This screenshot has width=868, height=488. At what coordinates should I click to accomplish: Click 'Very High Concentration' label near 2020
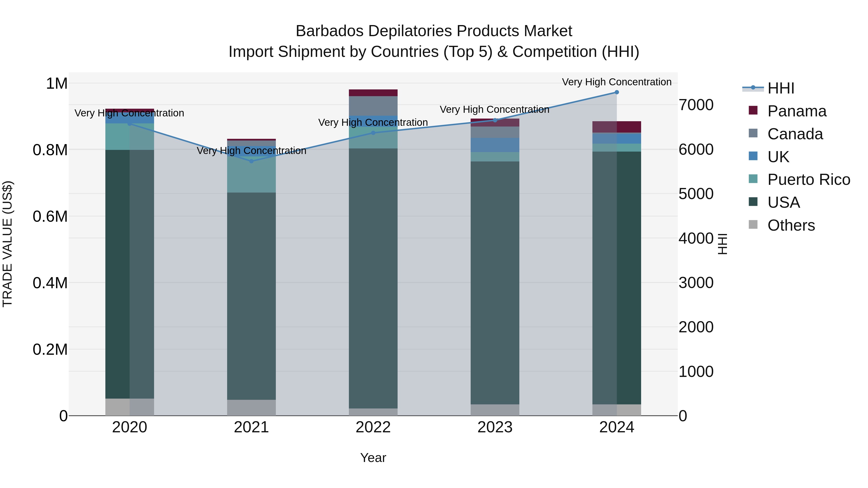[x=129, y=113]
